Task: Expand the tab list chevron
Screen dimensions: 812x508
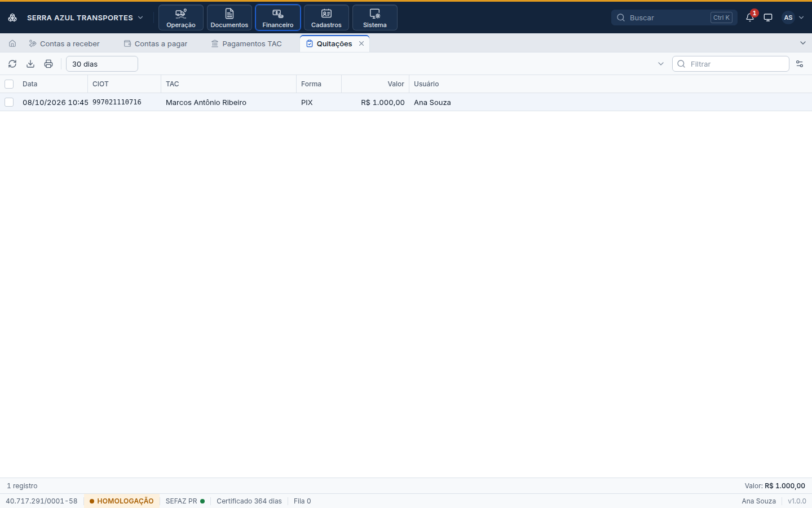Action: point(803,43)
